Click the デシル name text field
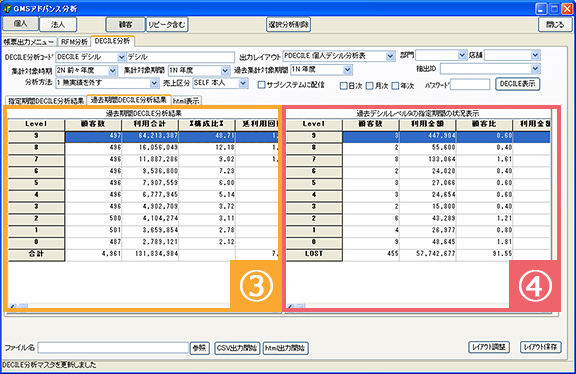 click(x=180, y=57)
